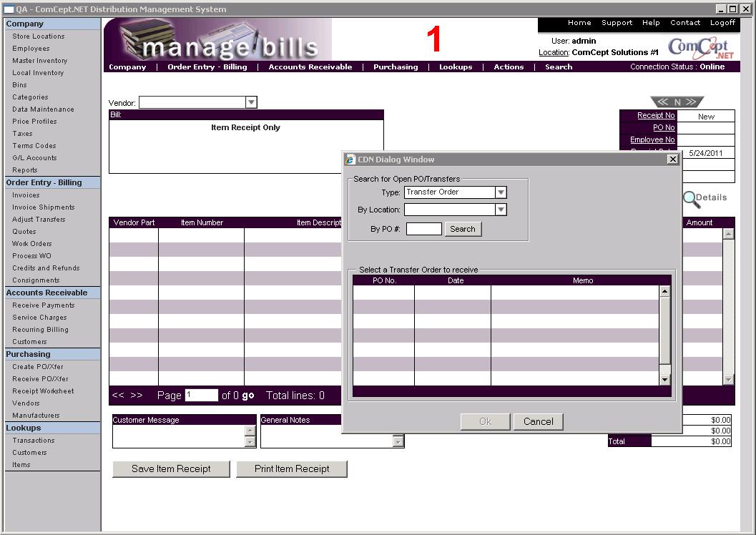Open the Vendor dropdown list

click(x=251, y=102)
